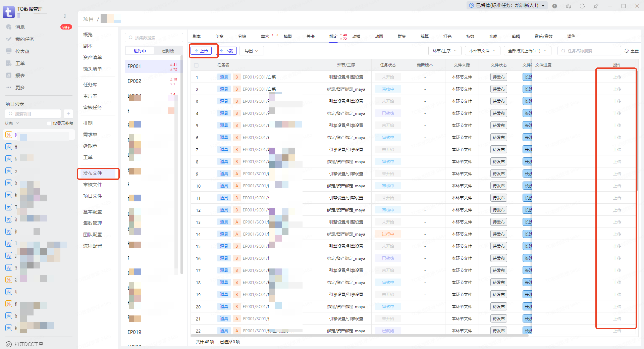Open 审核文件 in project menu
Image resolution: width=644 pixels, height=349 pixels.
(93, 185)
